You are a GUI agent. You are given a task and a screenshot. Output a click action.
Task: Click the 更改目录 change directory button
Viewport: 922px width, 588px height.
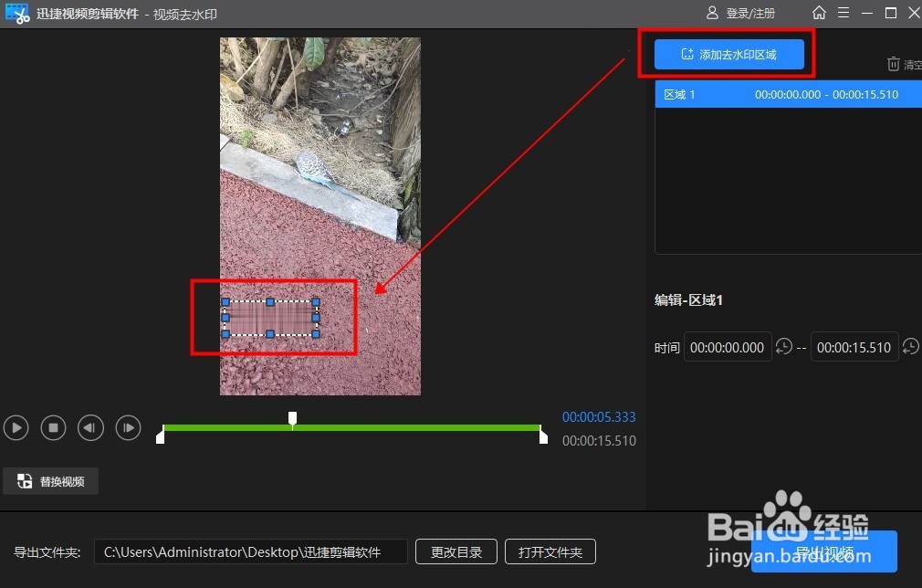click(456, 551)
